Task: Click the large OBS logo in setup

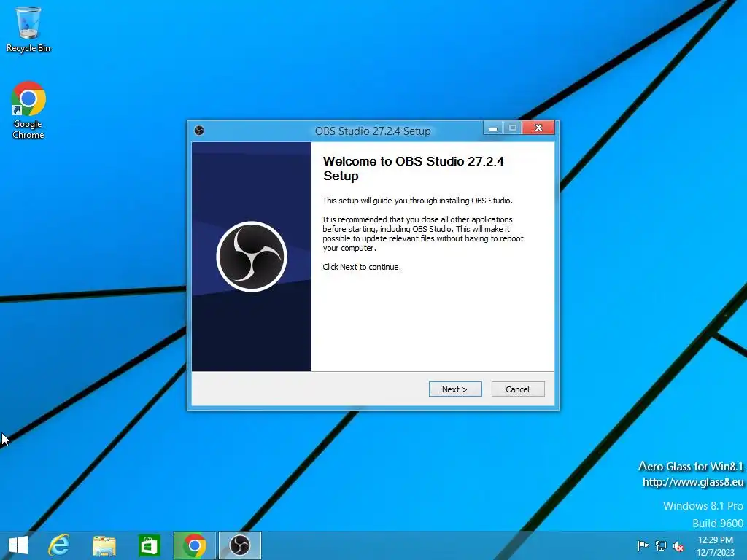Action: click(x=252, y=256)
